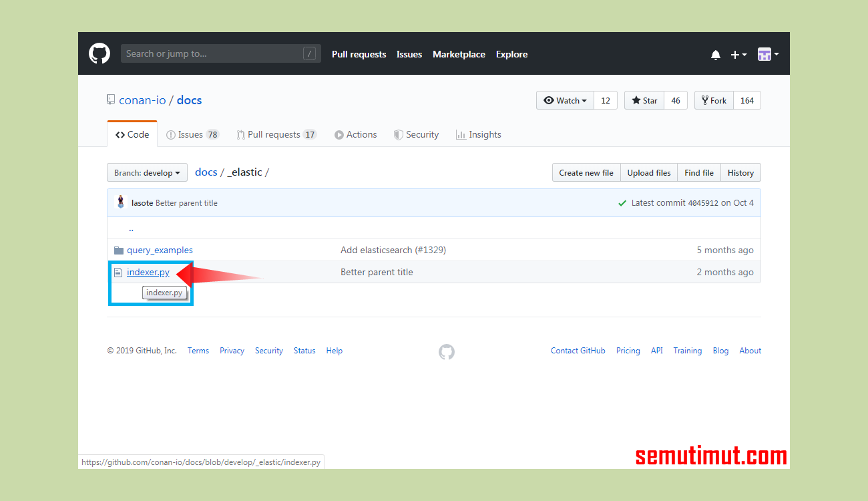
Task: Click the 5 months ago timestamp
Action: coord(725,251)
